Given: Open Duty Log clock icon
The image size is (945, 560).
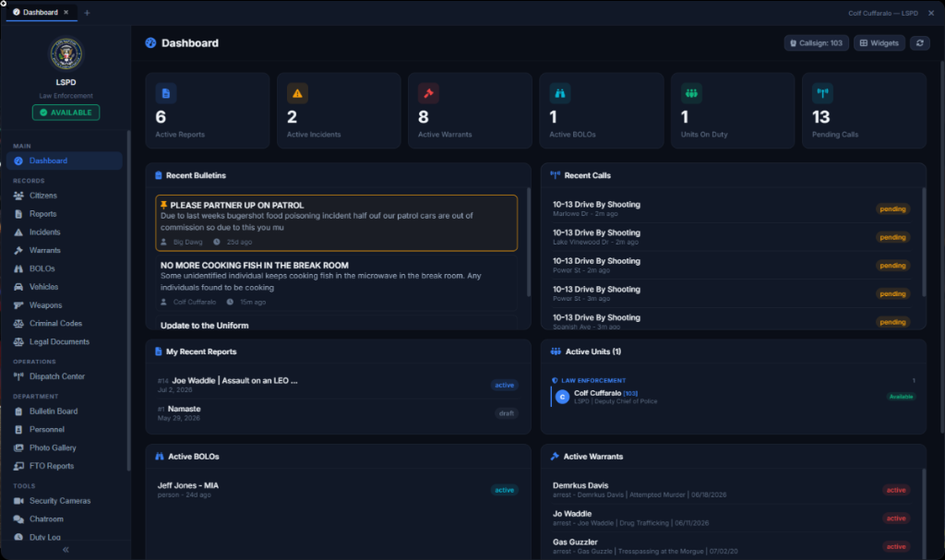Looking at the screenshot, I should coord(18,537).
